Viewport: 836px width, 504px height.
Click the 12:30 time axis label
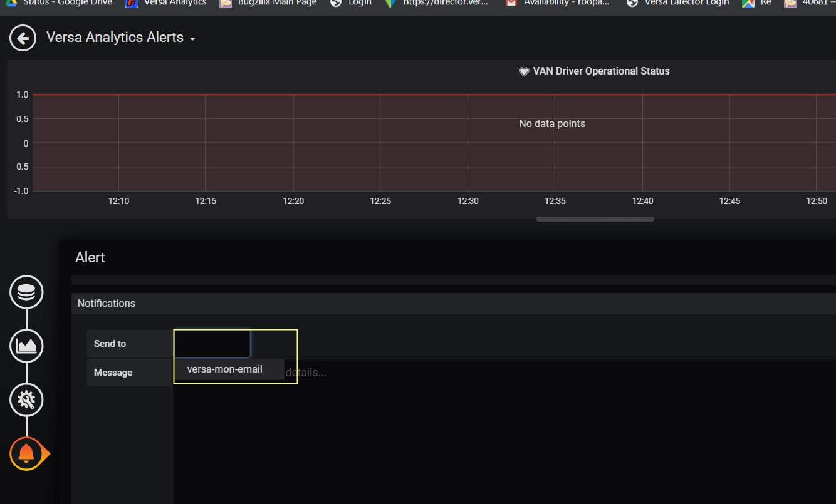(x=468, y=201)
